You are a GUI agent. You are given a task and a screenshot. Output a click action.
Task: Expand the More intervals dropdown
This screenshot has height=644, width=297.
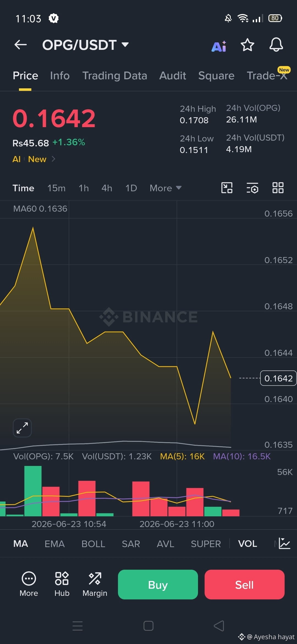[166, 188]
